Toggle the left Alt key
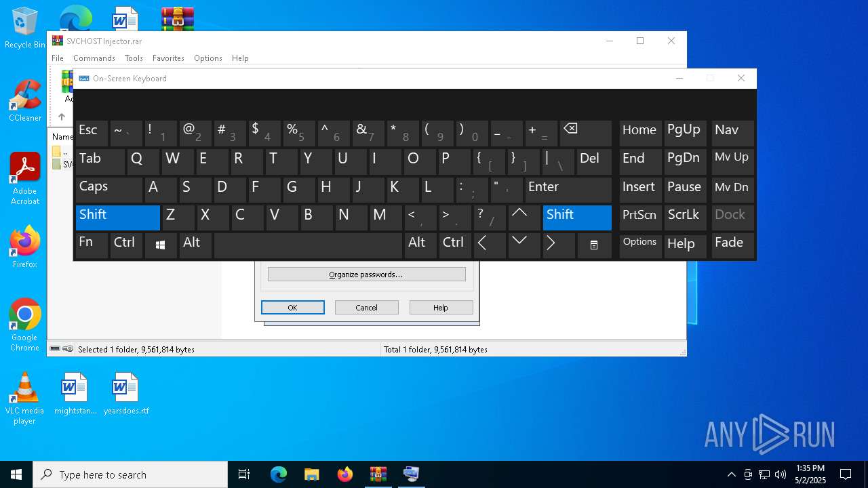Screen dimensions: 868x488 [195, 245]
